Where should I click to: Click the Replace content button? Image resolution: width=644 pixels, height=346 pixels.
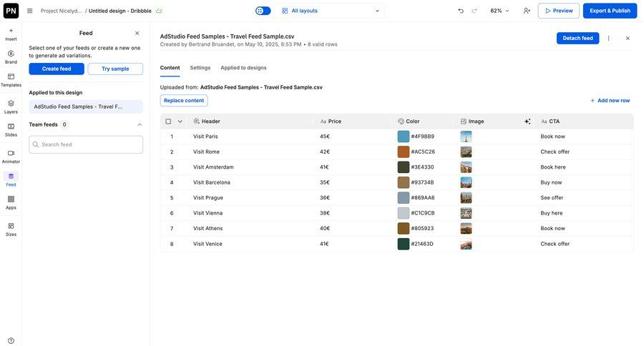point(184,101)
